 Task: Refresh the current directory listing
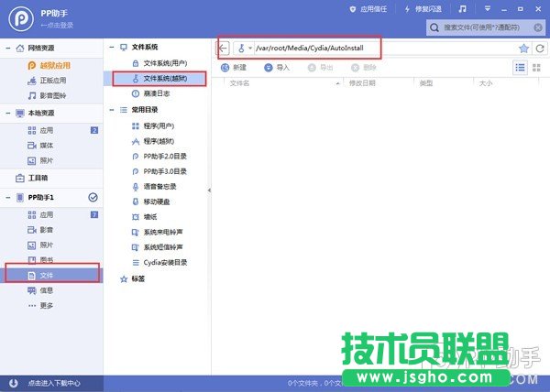pyautogui.click(x=540, y=49)
